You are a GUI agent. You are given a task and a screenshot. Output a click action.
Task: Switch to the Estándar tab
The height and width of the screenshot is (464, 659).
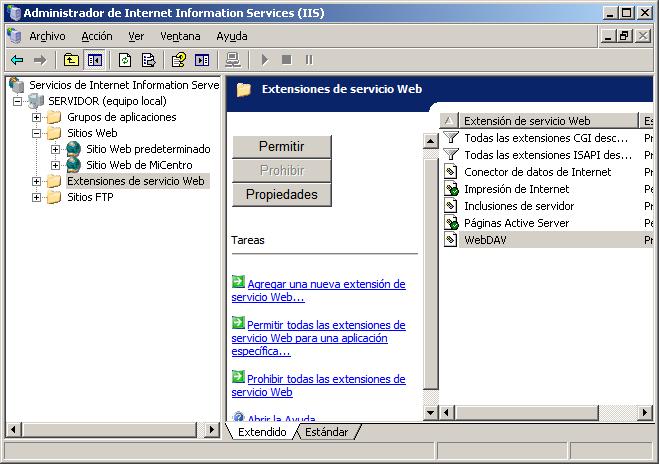point(326,432)
